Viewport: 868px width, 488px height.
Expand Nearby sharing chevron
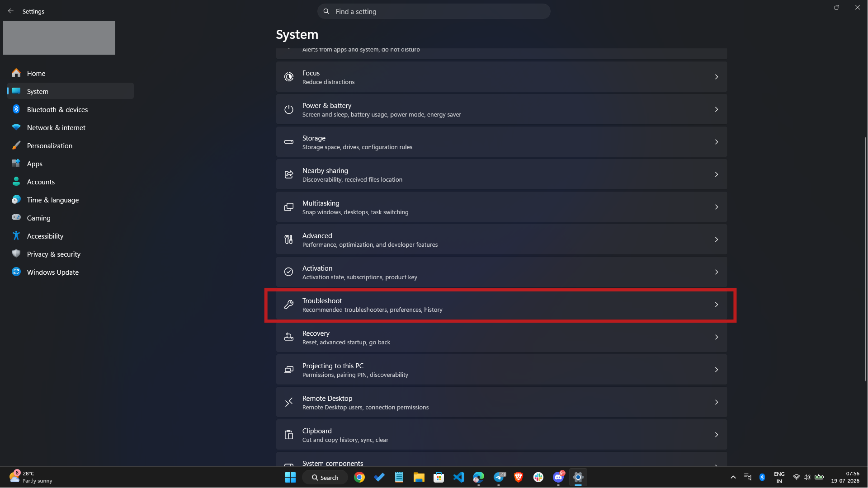(x=717, y=174)
